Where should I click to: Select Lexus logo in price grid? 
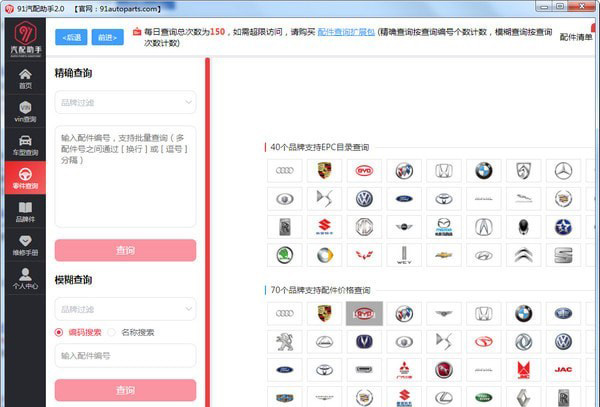pos(444,397)
